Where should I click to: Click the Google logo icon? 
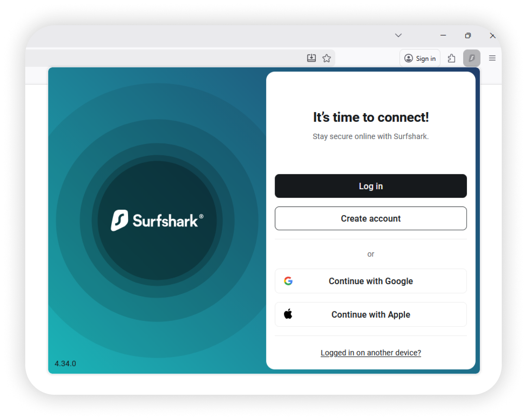pos(288,281)
